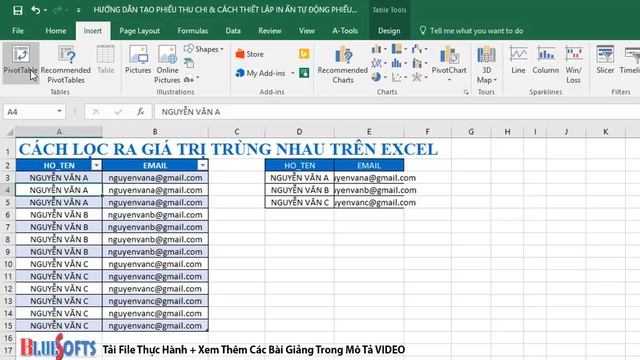640x360 pixels.
Task: Click the PivotChart button
Action: (x=449, y=59)
